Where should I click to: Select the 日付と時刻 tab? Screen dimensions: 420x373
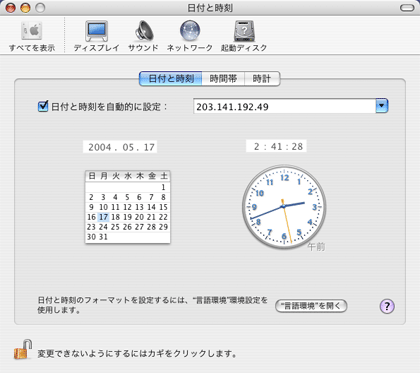pyautogui.click(x=171, y=79)
